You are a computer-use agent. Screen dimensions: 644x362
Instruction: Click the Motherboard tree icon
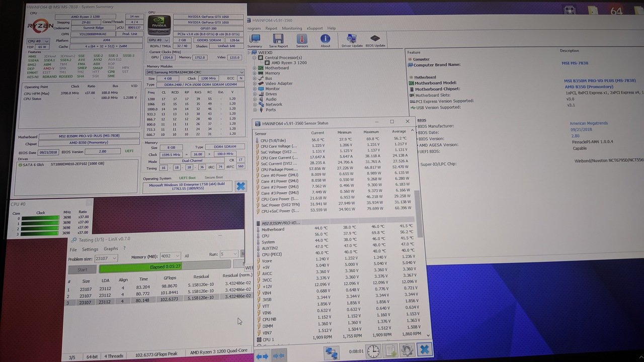coord(261,68)
